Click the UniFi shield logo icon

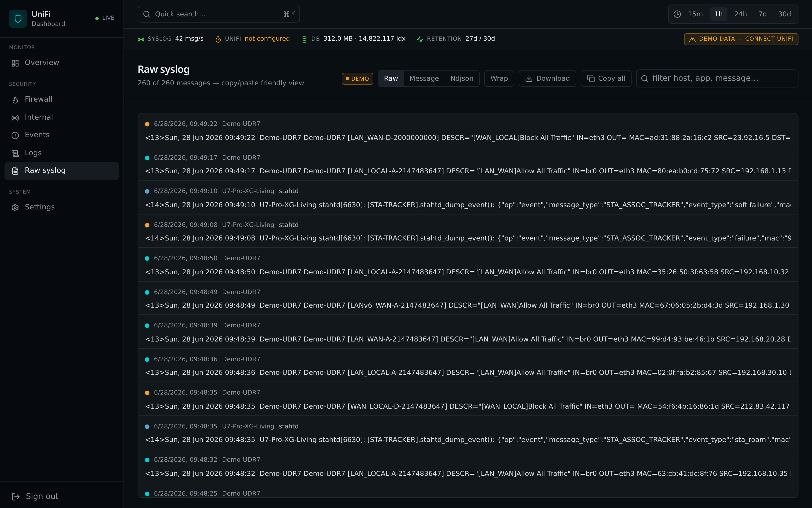tap(18, 18)
